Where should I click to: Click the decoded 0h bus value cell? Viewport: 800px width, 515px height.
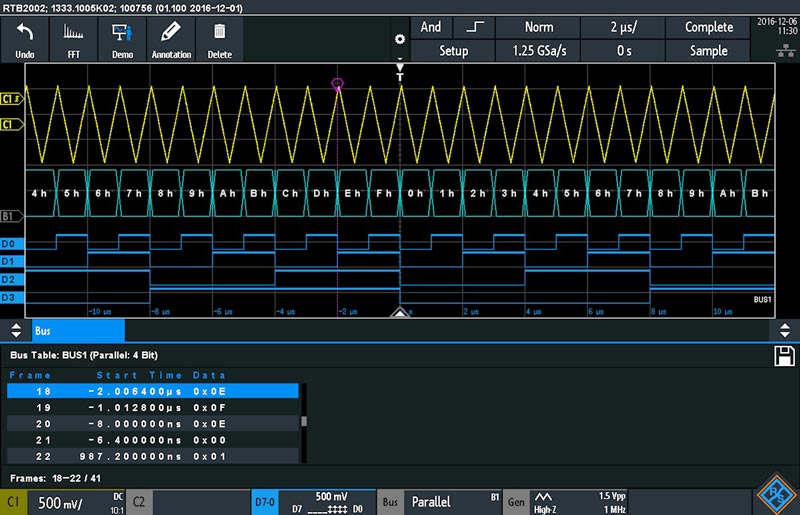(x=415, y=193)
